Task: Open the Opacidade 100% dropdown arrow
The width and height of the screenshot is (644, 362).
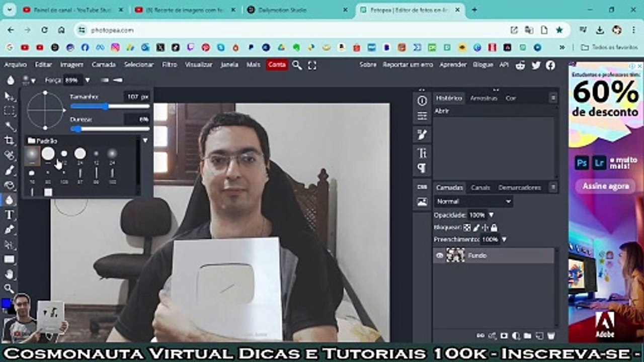Action: tap(491, 215)
